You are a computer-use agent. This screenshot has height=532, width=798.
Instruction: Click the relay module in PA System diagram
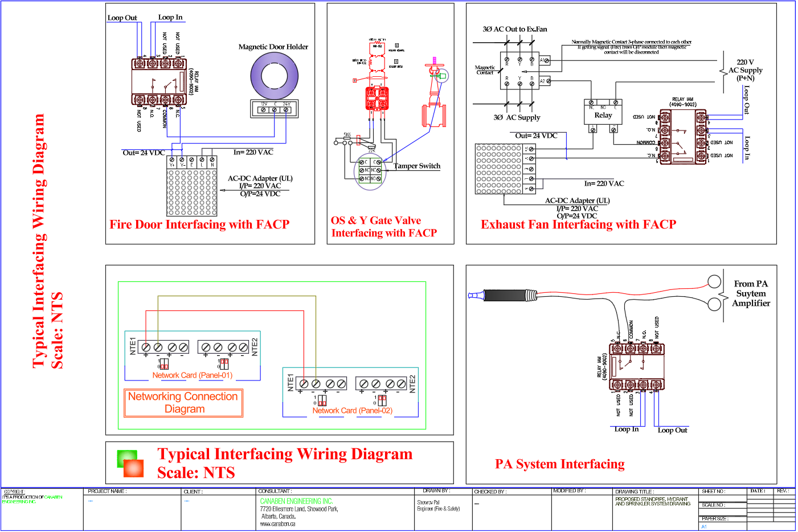tap(636, 366)
